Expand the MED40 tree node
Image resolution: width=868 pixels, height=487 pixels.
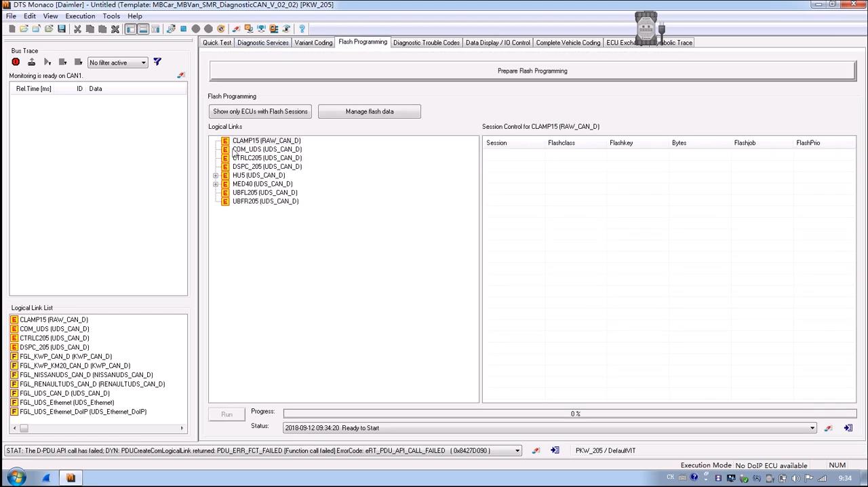(216, 184)
